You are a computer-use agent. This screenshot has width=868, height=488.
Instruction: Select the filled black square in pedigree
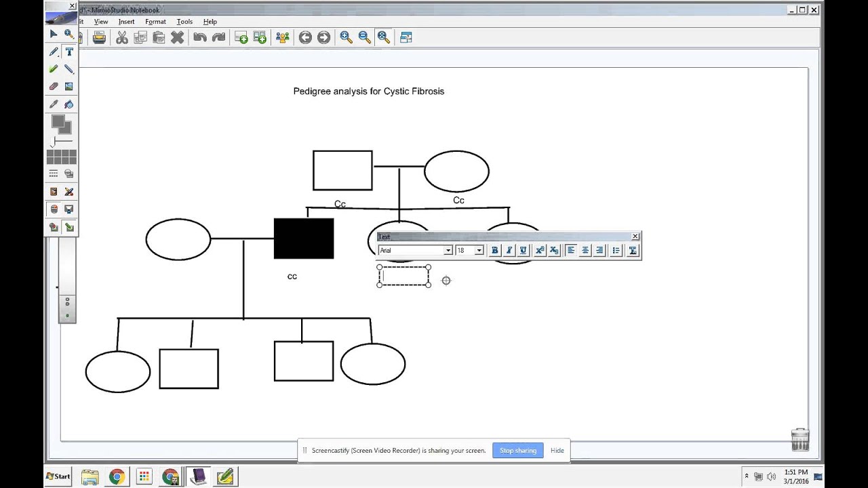point(304,239)
